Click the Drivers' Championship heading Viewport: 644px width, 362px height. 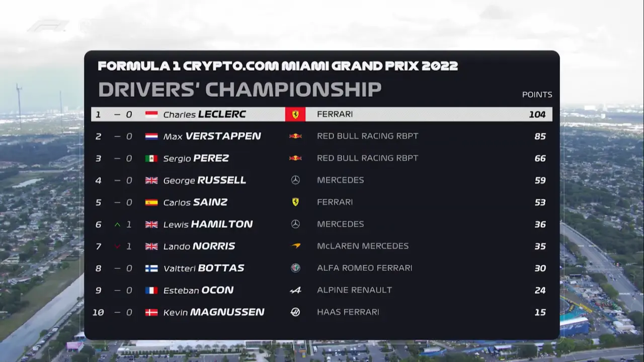239,90
